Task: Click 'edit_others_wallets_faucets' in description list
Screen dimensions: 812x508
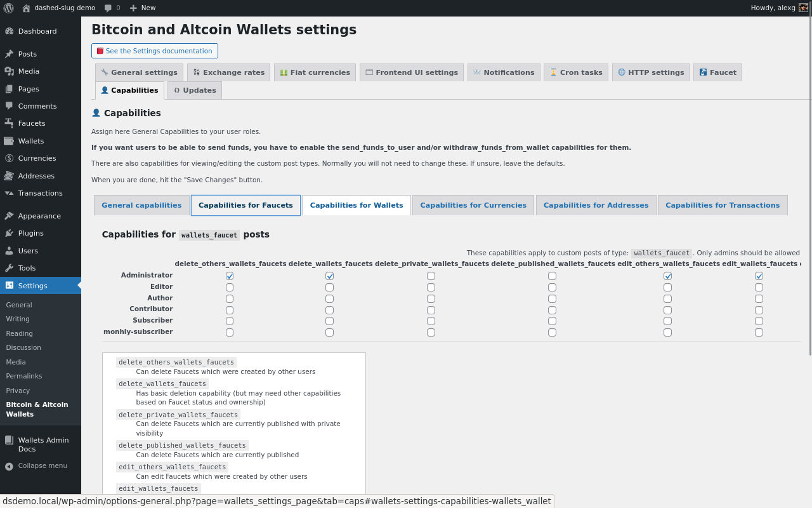Action: pos(173,467)
